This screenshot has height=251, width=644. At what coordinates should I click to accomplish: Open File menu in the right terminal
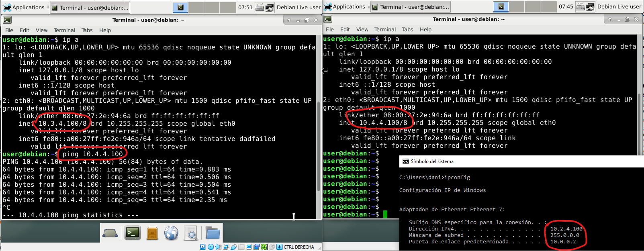(329, 29)
